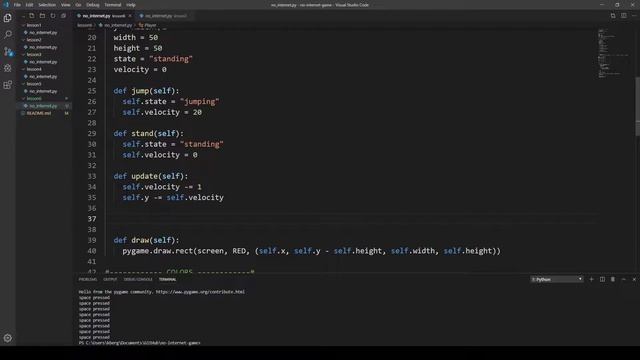
Task: Collapse the lesson6 folder
Action: tap(23, 99)
